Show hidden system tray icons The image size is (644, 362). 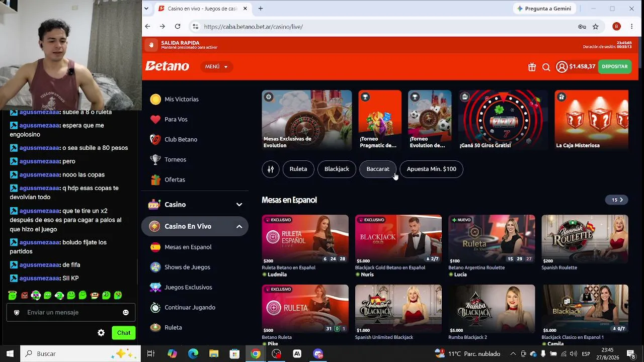click(x=513, y=354)
